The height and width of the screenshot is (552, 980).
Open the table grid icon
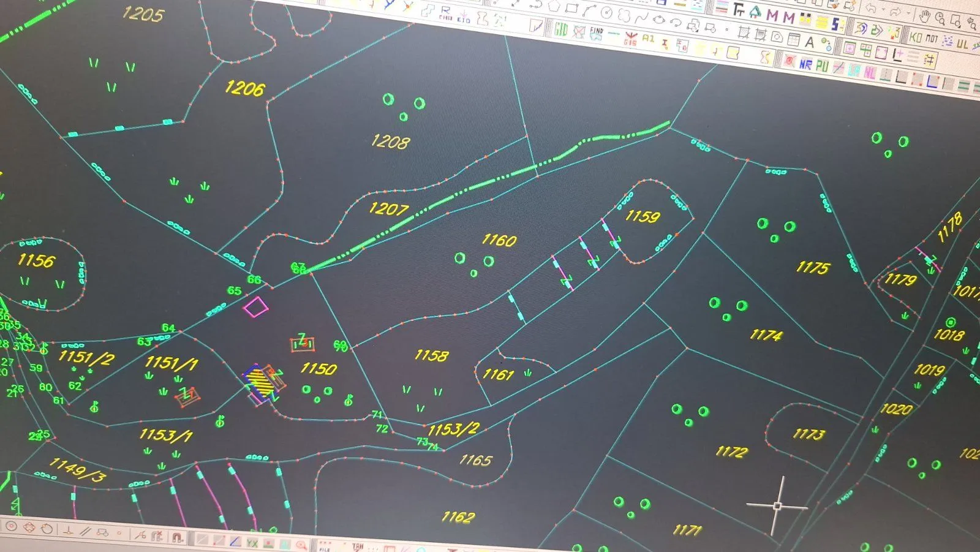click(794, 40)
